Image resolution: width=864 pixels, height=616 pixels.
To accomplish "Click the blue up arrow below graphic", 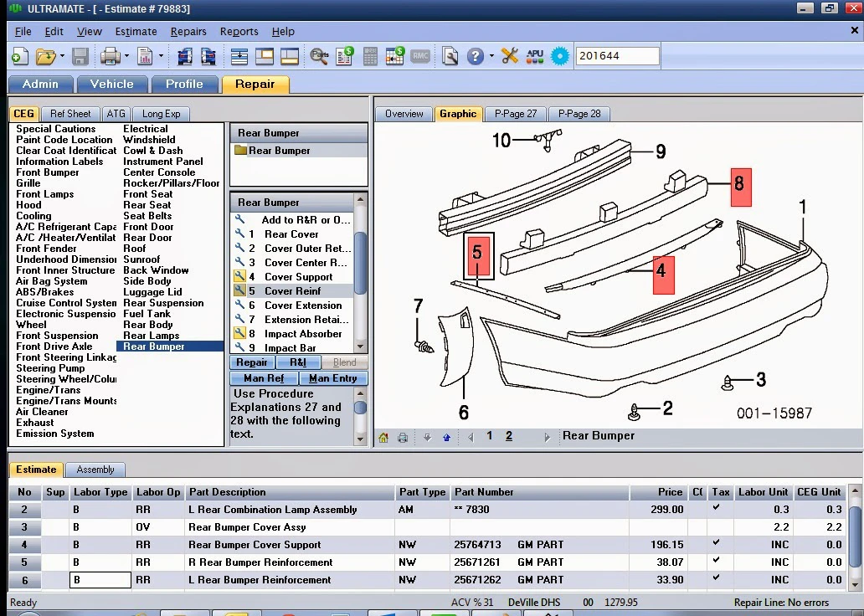I will click(x=446, y=438).
